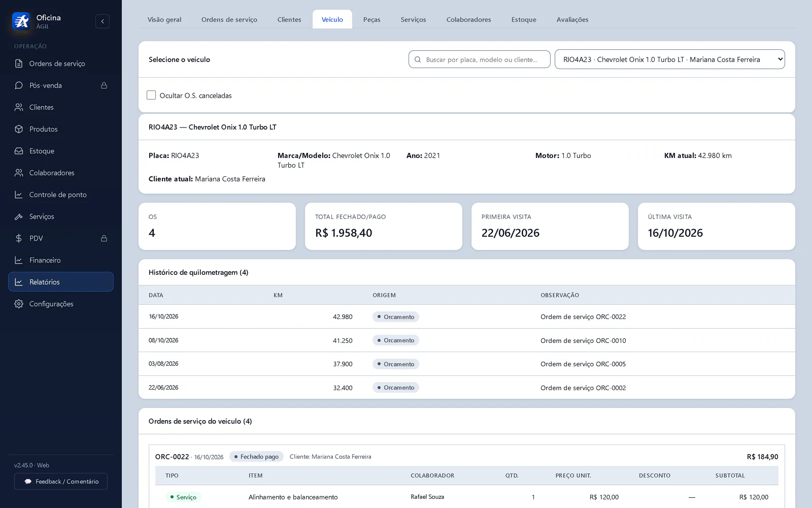This screenshot has height=508, width=812.
Task: Open the Avaliações tab
Action: coord(572,19)
